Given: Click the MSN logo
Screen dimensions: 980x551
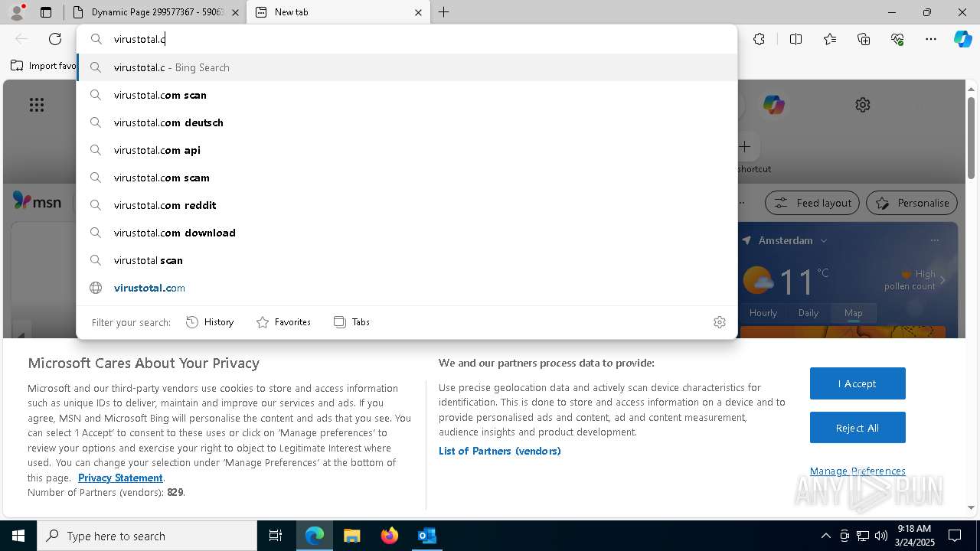Looking at the screenshot, I should 37,202.
